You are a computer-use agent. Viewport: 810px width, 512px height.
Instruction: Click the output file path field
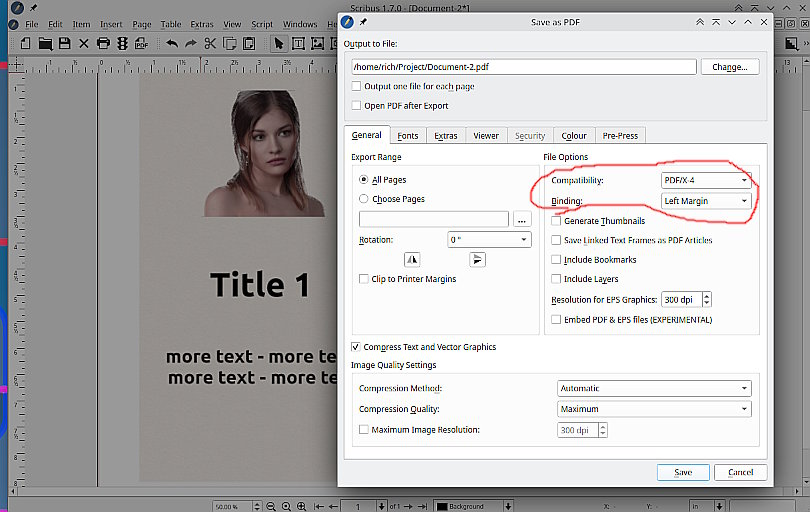click(523, 67)
